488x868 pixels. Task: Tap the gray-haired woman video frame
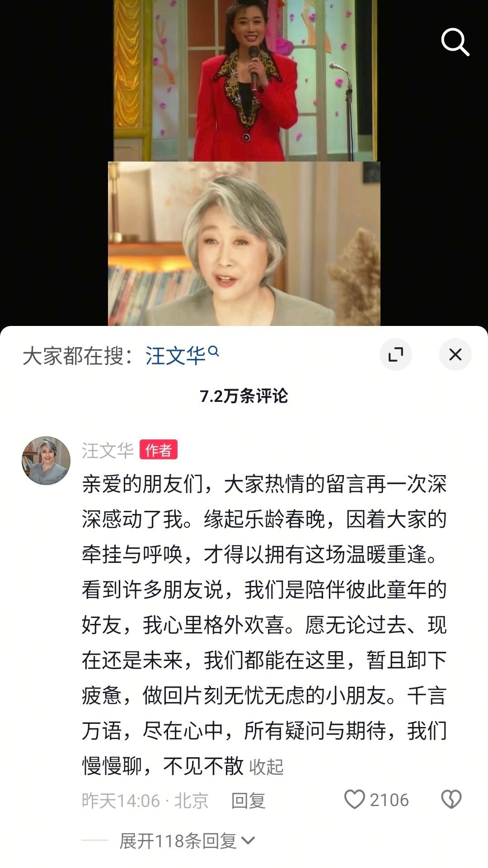(244, 244)
